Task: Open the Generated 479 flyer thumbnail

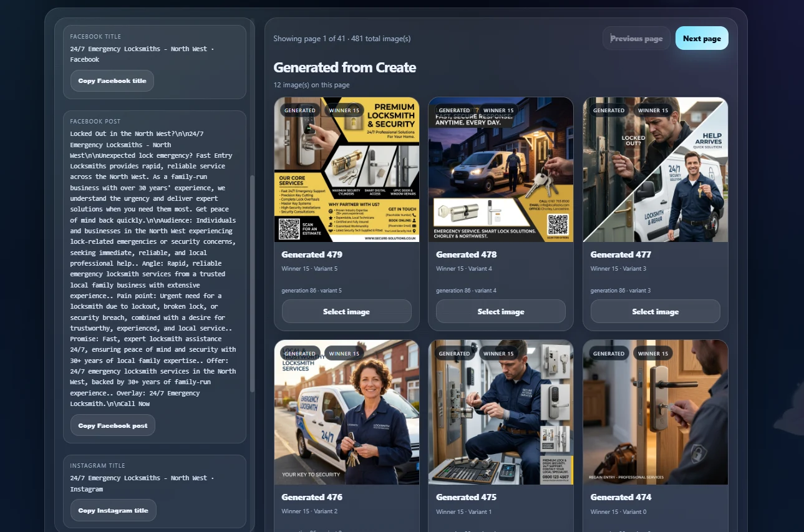Action: (347, 170)
